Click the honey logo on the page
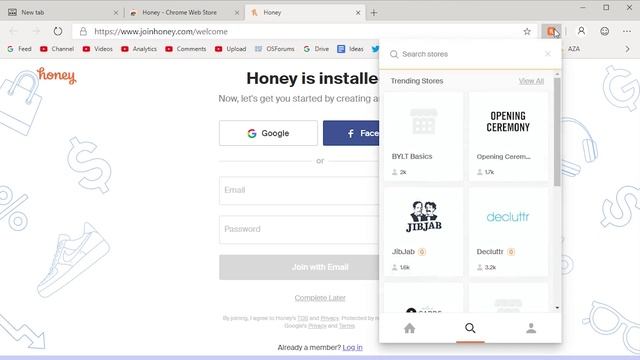 pos(56,76)
